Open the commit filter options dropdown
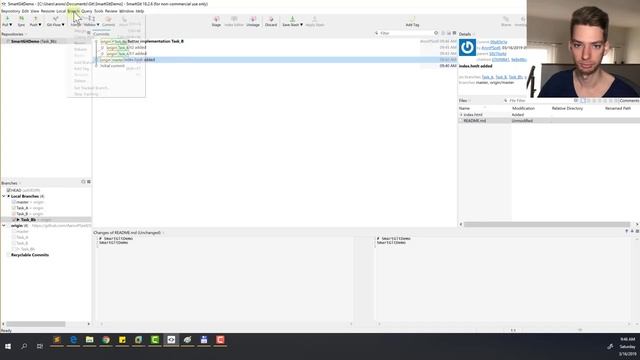This screenshot has height=360, width=640. pyautogui.click(x=436, y=33)
